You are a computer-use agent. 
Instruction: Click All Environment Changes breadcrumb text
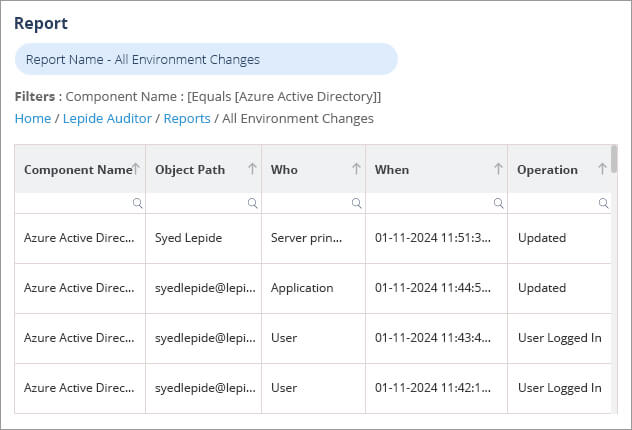pos(298,118)
